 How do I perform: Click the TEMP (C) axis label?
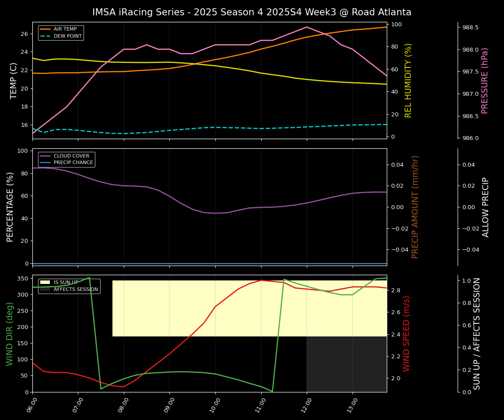(x=14, y=80)
